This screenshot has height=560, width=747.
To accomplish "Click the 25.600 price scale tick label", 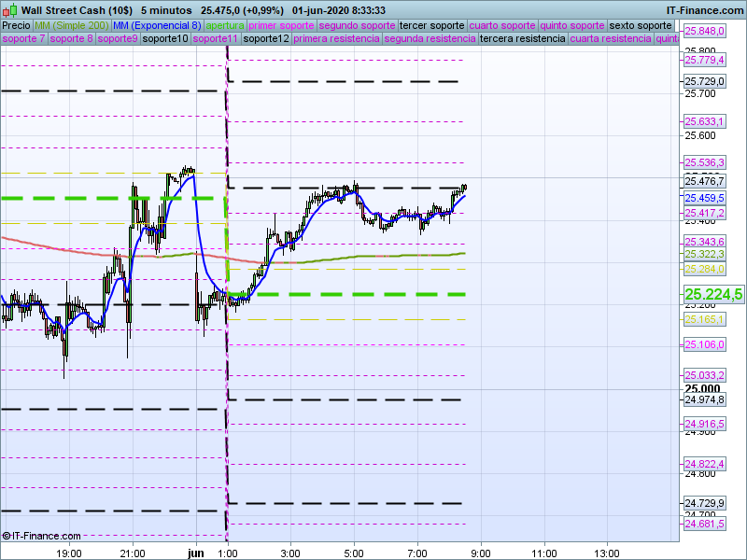I will pyautogui.click(x=700, y=135).
